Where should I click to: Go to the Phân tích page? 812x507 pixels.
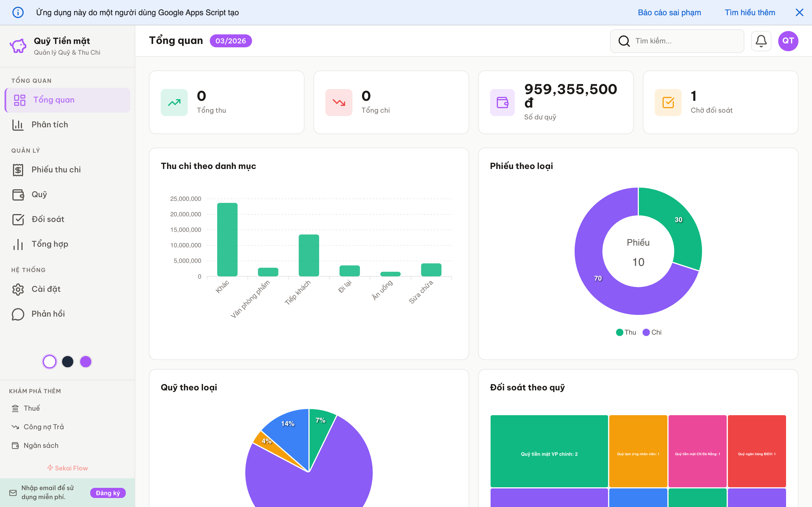tap(50, 125)
